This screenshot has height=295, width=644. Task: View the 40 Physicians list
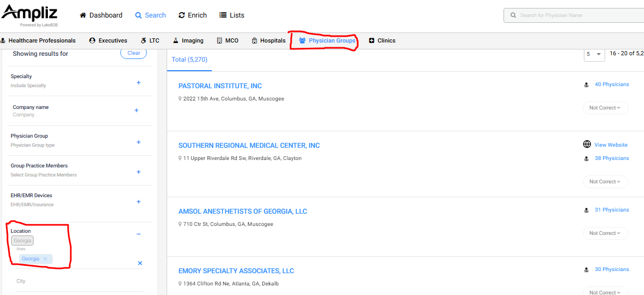tap(612, 85)
